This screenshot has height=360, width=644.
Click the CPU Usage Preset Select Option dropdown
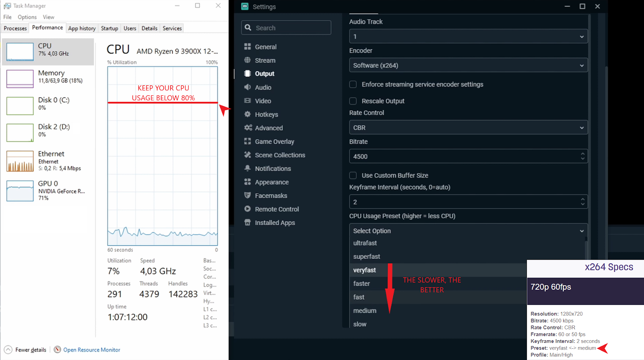click(469, 231)
